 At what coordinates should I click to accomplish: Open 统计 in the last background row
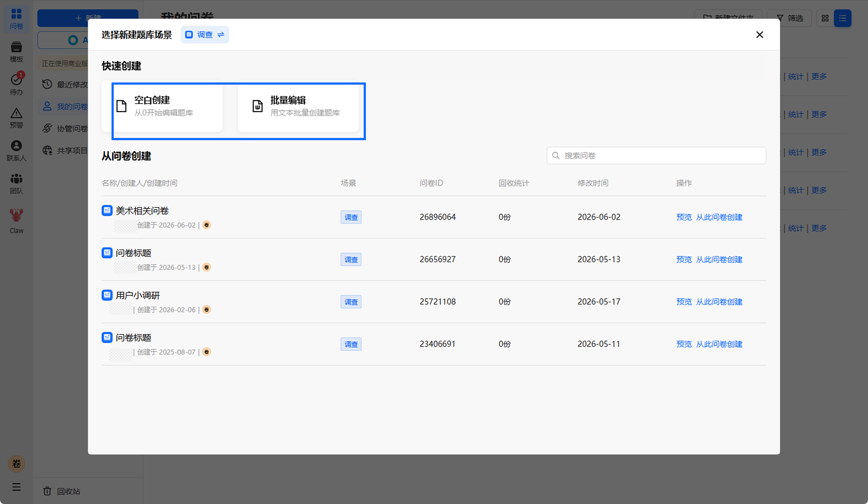coord(796,228)
